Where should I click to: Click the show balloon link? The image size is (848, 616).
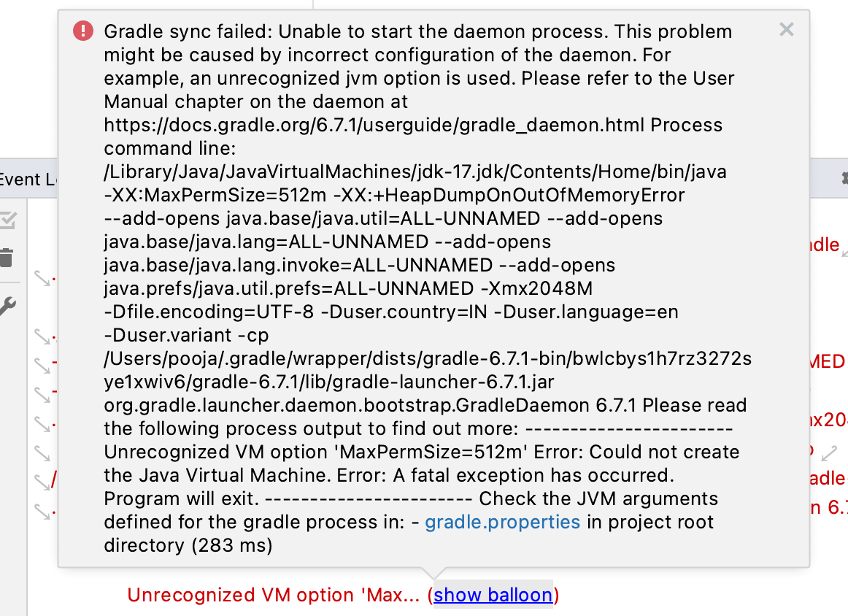click(x=493, y=595)
